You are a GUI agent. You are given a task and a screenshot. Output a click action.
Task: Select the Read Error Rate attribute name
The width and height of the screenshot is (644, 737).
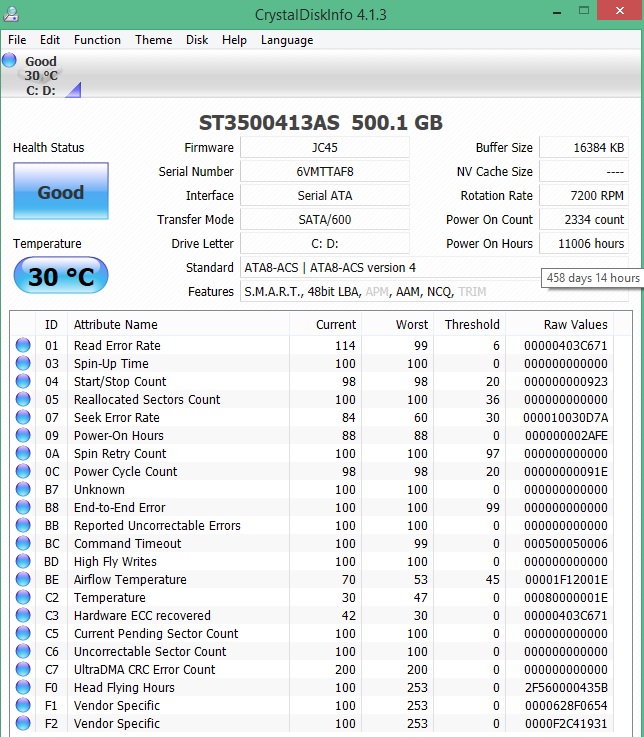(117, 345)
